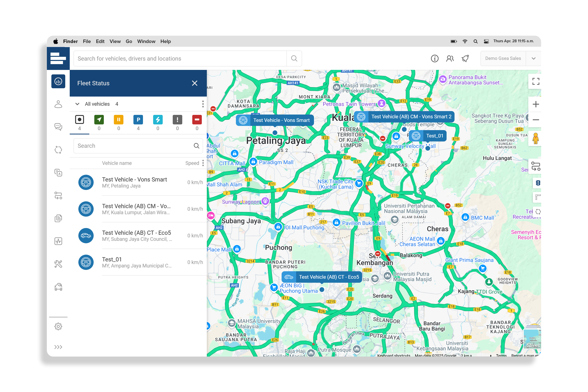Open the reports documents sidebar icon
The width and height of the screenshot is (588, 392).
58,218
